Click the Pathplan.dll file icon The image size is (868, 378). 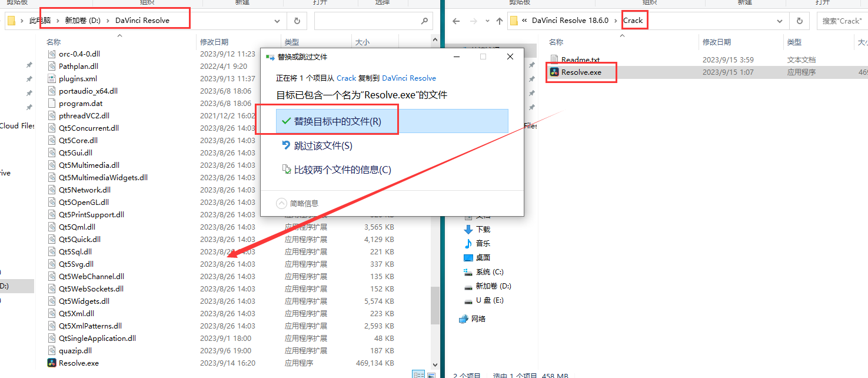coord(52,66)
